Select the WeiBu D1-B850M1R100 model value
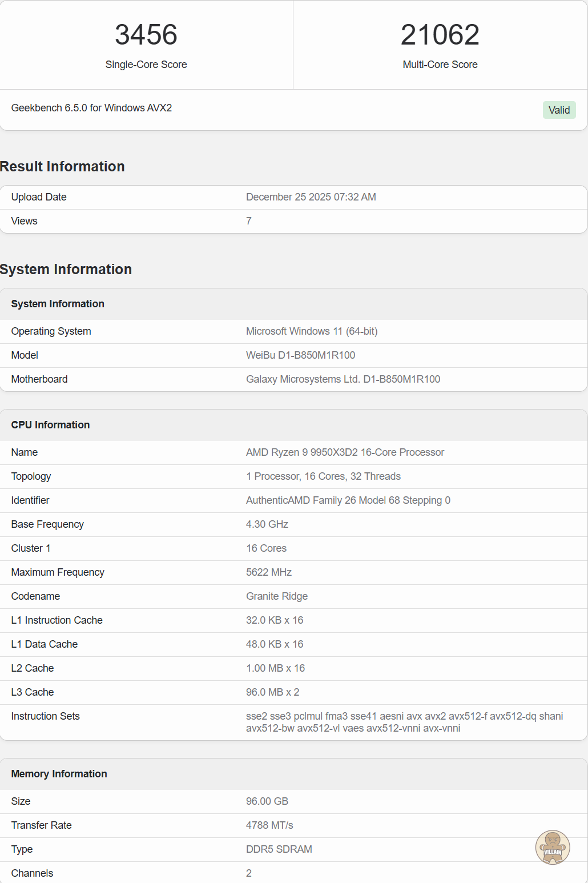Image resolution: width=588 pixels, height=883 pixels. 300,355
